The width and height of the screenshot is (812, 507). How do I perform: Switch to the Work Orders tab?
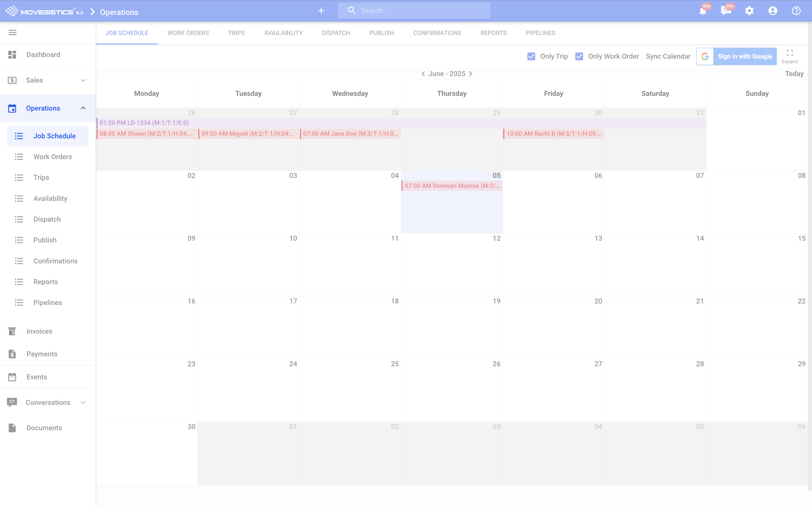(188, 33)
